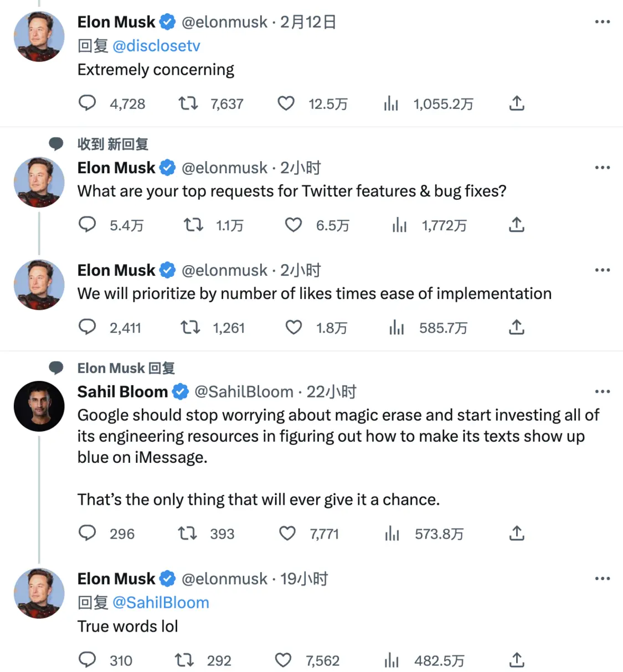Reply to 'True words lol' tweet
The width and height of the screenshot is (623, 672).
click(87, 660)
